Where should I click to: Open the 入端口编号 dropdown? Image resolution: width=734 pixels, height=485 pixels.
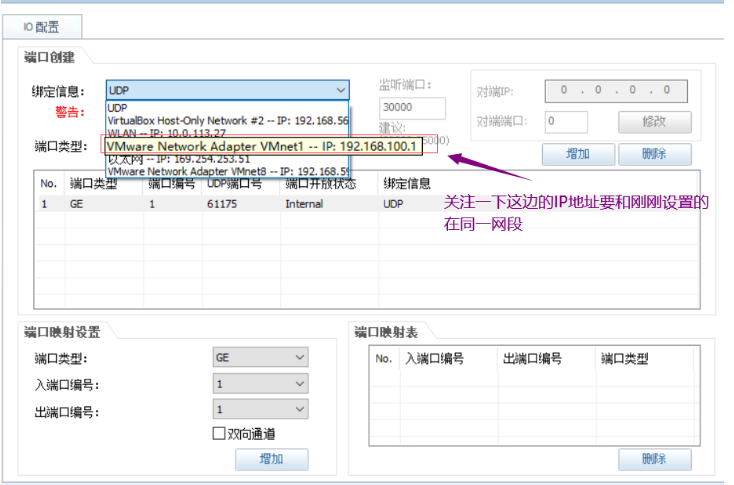click(x=261, y=384)
